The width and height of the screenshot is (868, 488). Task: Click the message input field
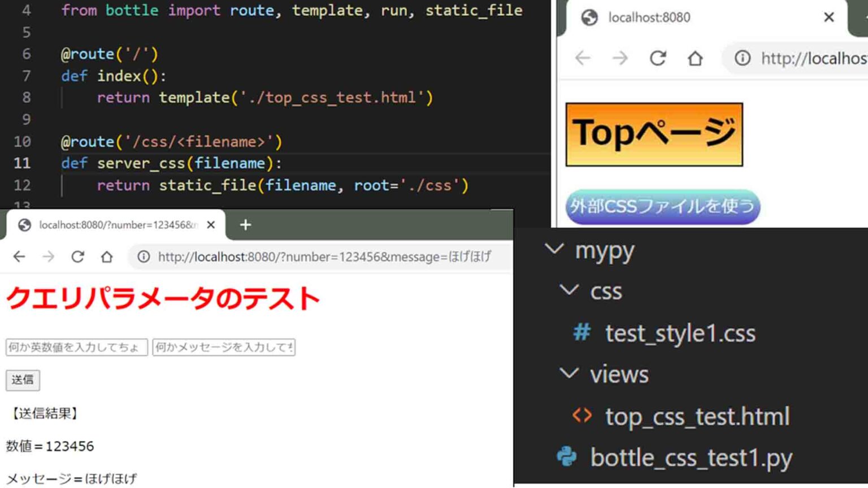click(224, 347)
